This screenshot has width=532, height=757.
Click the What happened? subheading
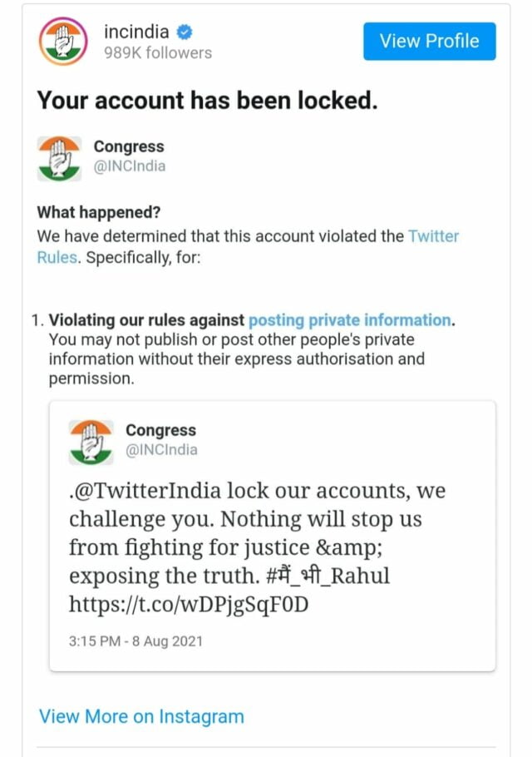[x=98, y=213]
